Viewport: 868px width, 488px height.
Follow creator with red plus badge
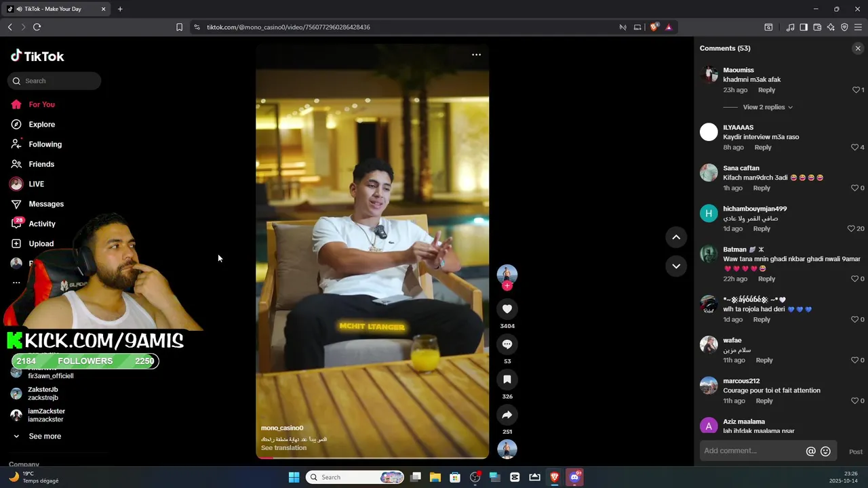tap(507, 285)
